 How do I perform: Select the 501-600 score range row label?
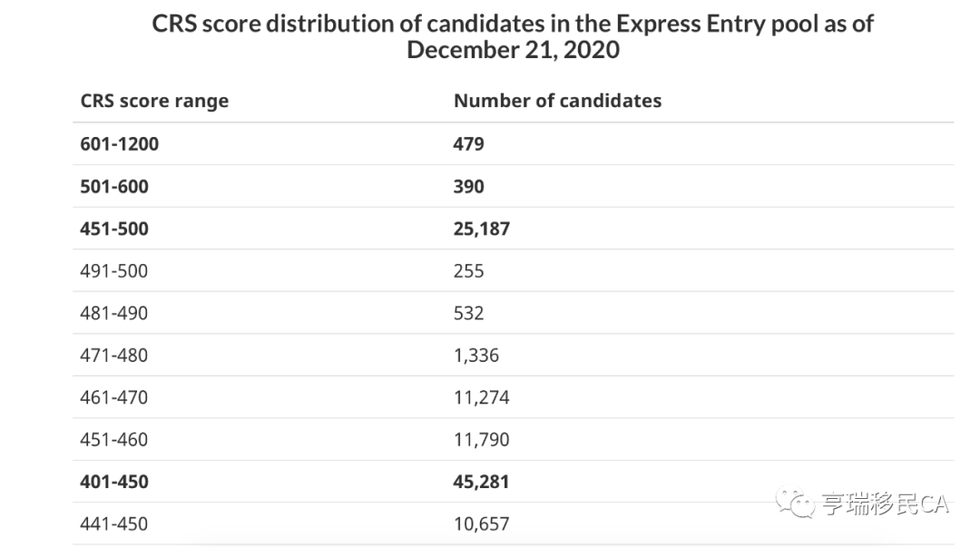tap(114, 186)
